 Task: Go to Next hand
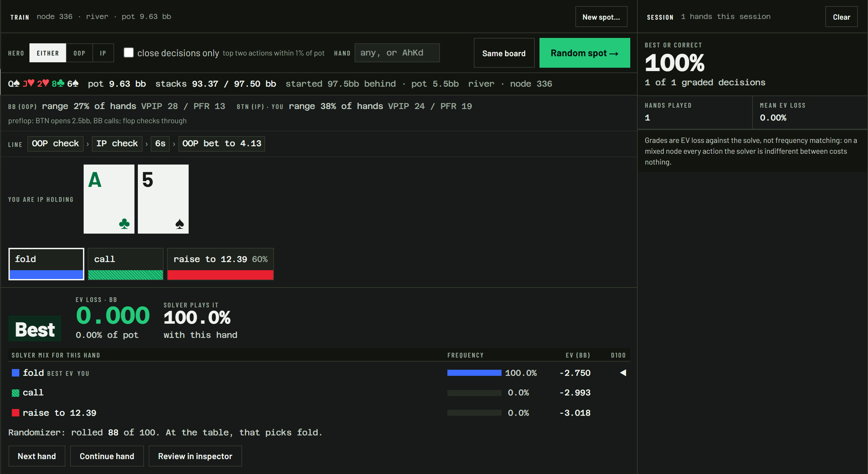tap(37, 456)
